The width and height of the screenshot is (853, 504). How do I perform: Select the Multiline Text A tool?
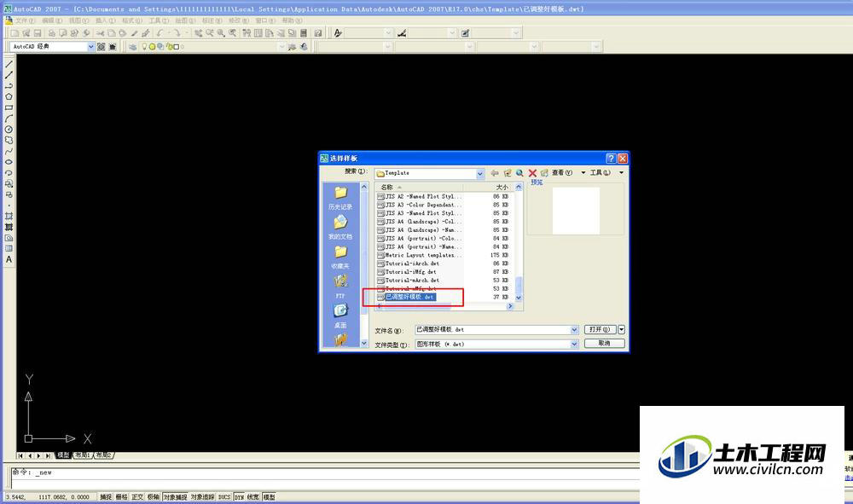click(9, 259)
